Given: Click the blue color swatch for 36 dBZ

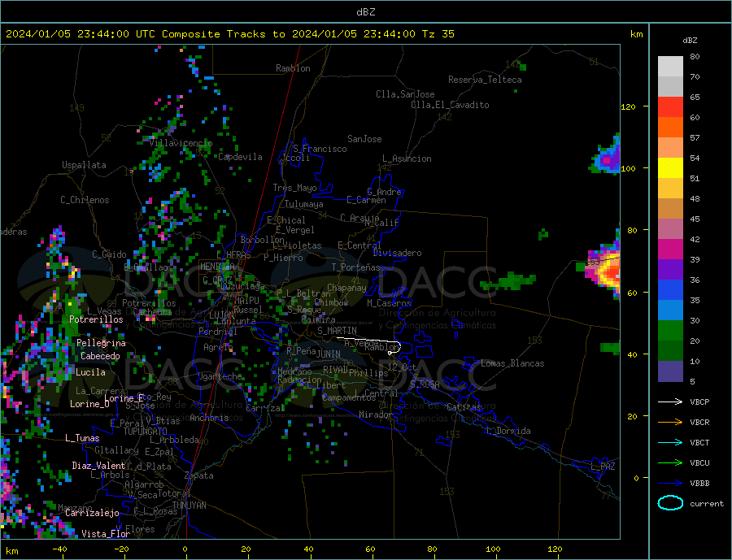Looking at the screenshot, I should pyautogui.click(x=670, y=290).
